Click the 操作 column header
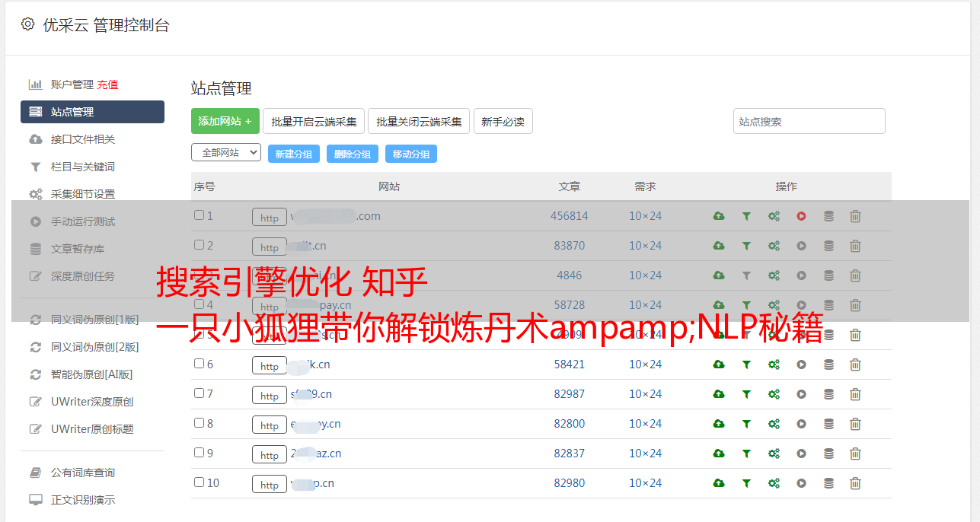Screen dimensions: 980x522 pos(787,186)
